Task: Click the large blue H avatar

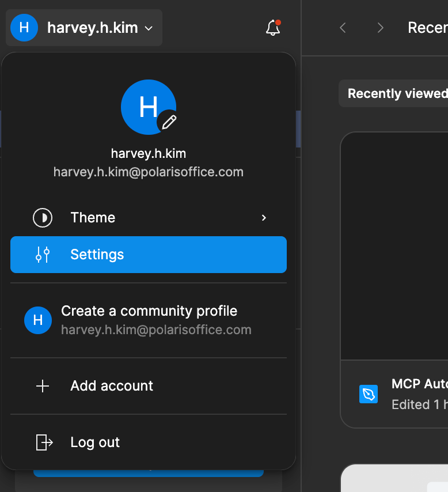Action: click(149, 107)
